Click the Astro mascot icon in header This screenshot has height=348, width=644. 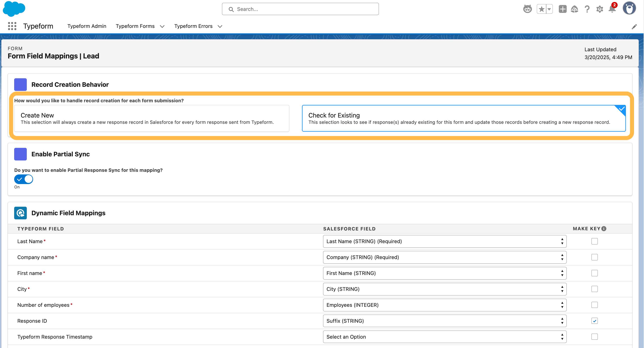click(527, 9)
